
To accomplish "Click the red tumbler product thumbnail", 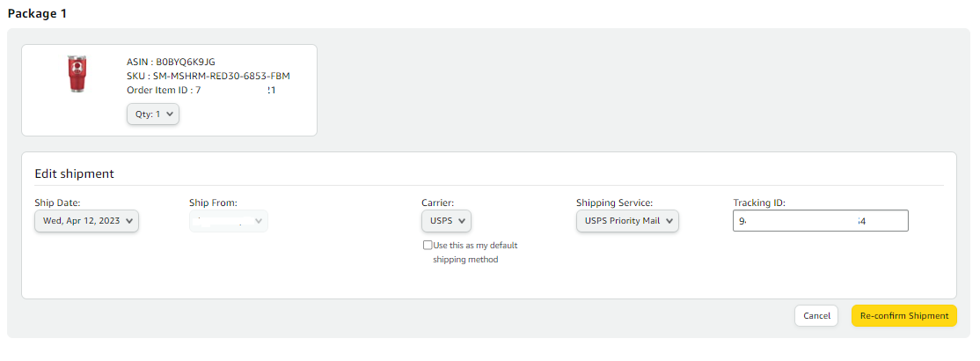I will click(77, 75).
